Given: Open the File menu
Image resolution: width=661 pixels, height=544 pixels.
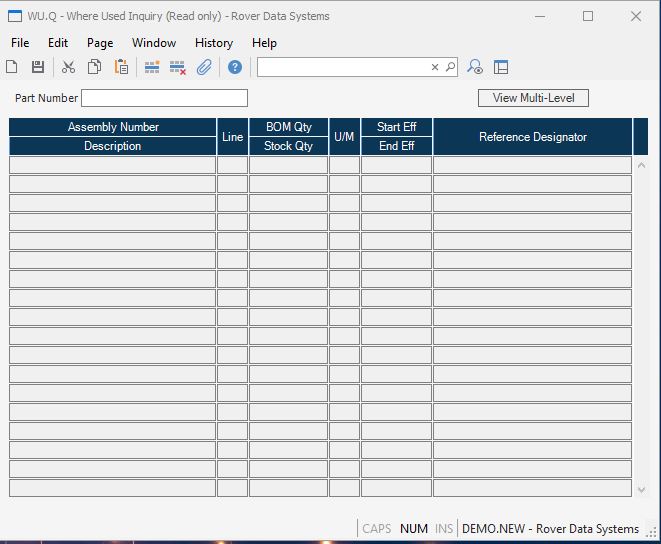Looking at the screenshot, I should tap(20, 43).
